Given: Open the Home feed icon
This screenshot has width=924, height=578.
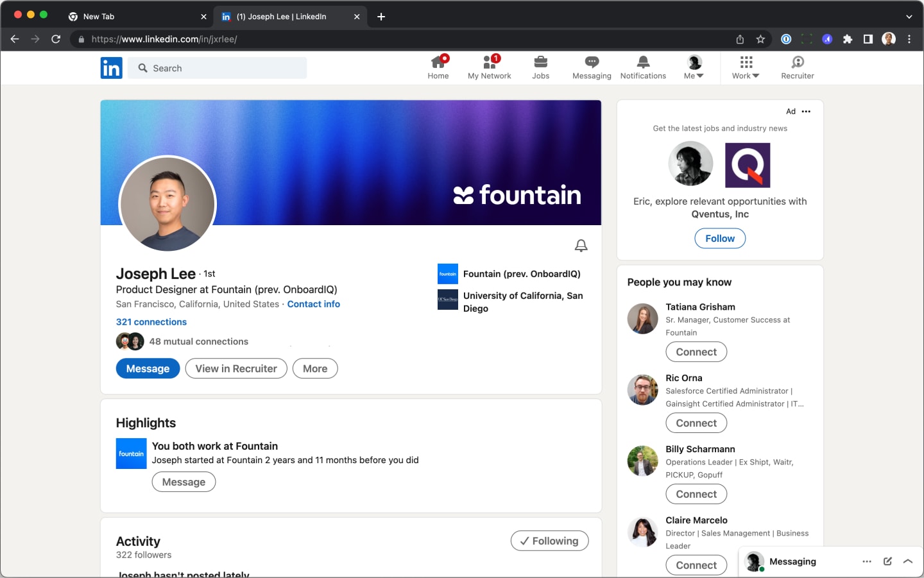Looking at the screenshot, I should [x=438, y=67].
